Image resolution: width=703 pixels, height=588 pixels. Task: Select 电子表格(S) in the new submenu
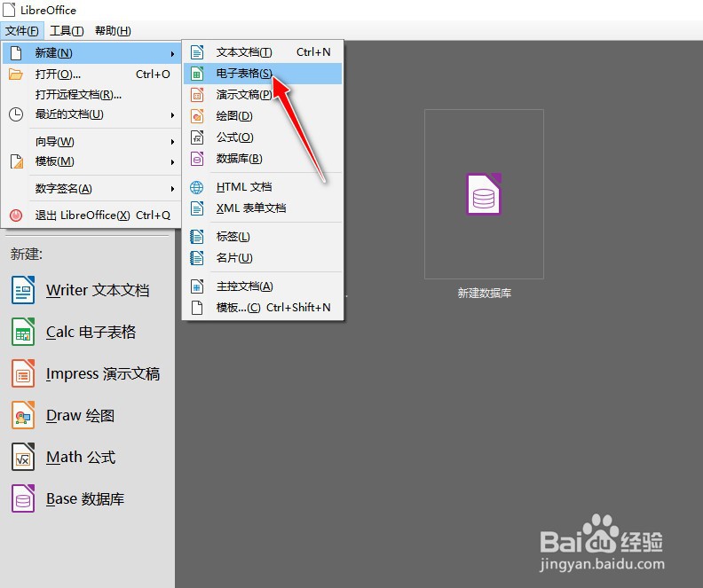pyautogui.click(x=263, y=74)
